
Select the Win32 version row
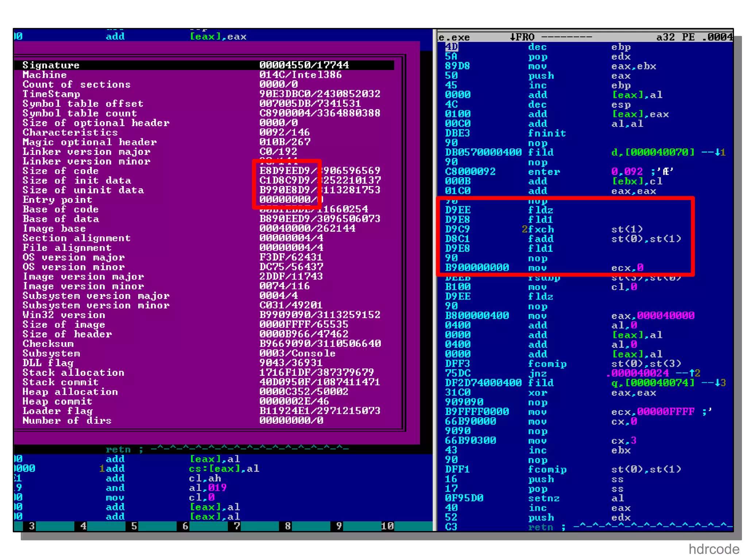204,314
